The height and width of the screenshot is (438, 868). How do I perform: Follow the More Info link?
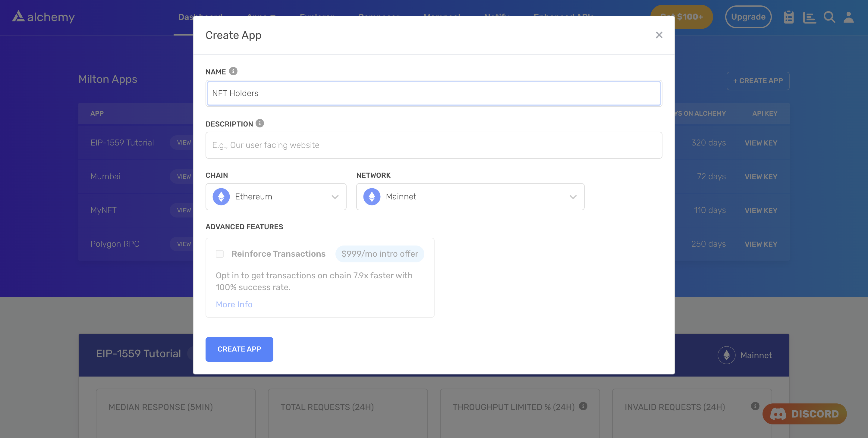point(234,304)
